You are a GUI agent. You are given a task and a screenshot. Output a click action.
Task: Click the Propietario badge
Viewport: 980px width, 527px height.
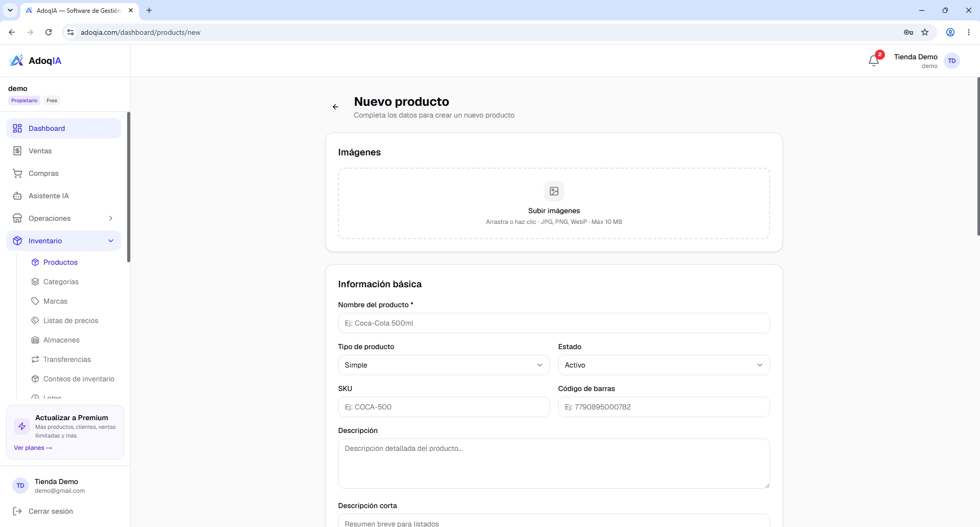pyautogui.click(x=25, y=101)
